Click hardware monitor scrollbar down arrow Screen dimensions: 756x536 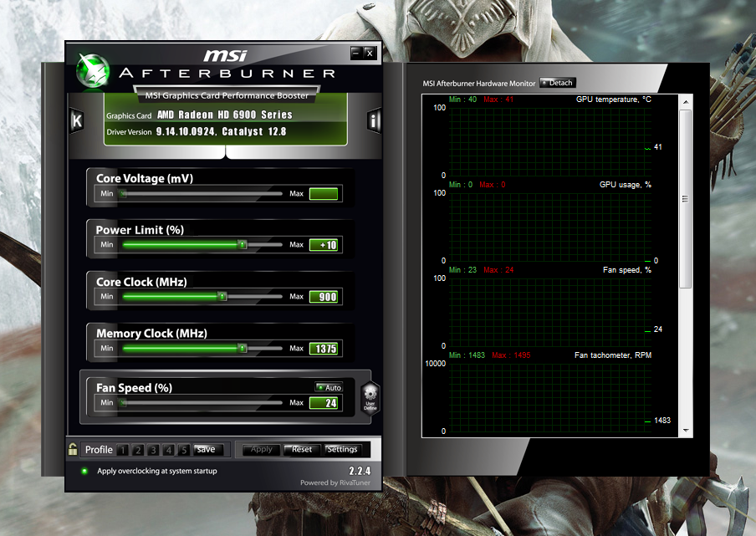tap(686, 431)
